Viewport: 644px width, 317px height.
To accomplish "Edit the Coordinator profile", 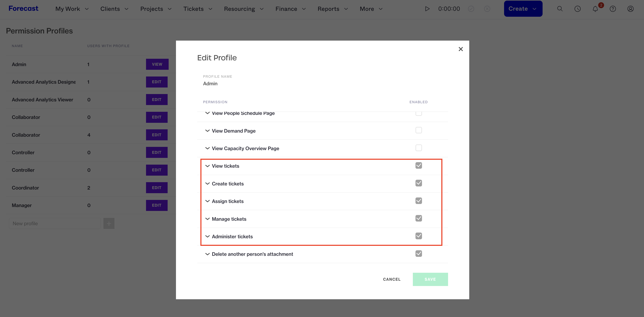I will [157, 188].
